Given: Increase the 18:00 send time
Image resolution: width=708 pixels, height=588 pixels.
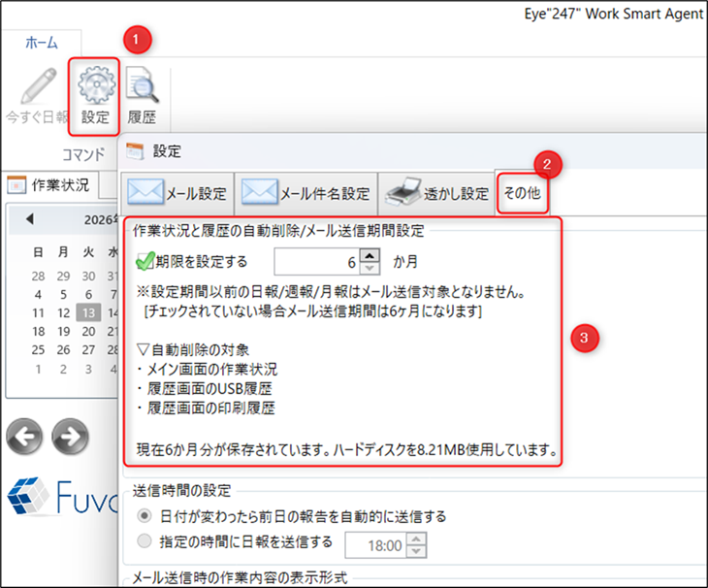Looking at the screenshot, I should 417,539.
